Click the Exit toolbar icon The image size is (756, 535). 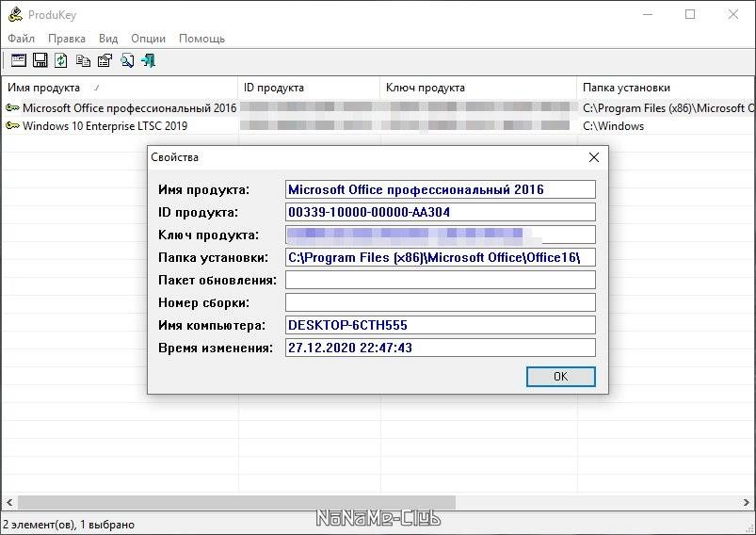click(149, 60)
